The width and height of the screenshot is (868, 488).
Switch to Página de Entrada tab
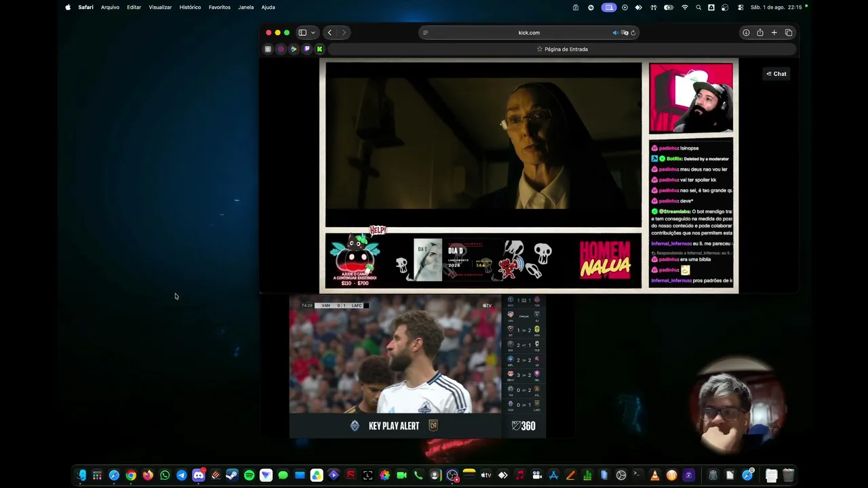562,49
